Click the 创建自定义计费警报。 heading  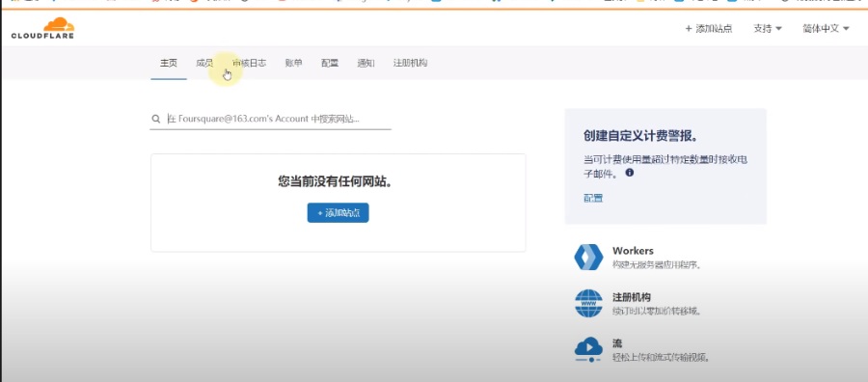[640, 136]
